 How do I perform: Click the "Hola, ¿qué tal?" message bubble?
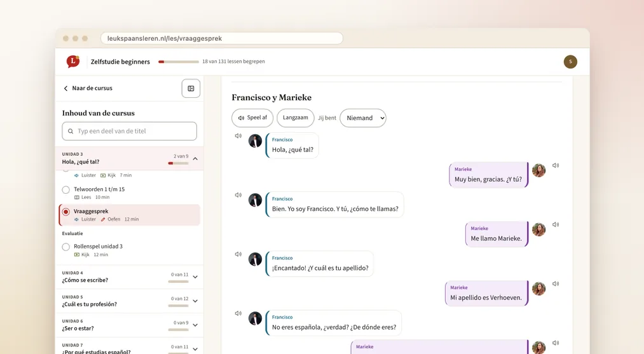(292, 146)
